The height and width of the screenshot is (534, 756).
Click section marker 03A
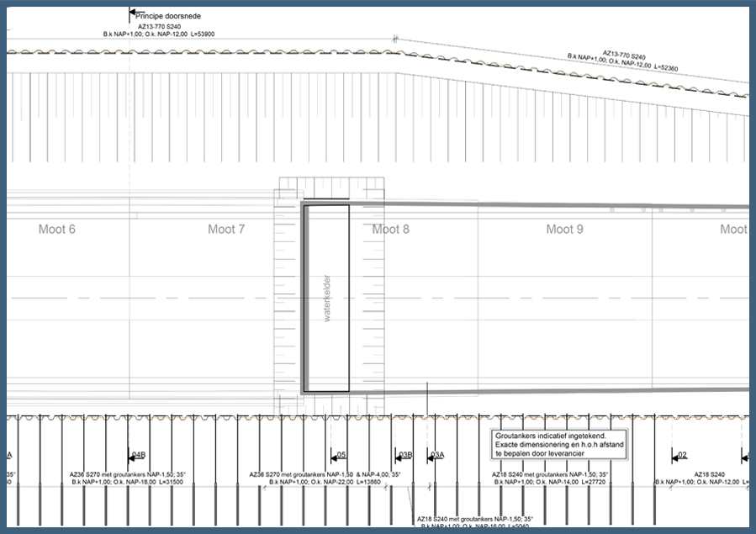[x=436, y=455]
